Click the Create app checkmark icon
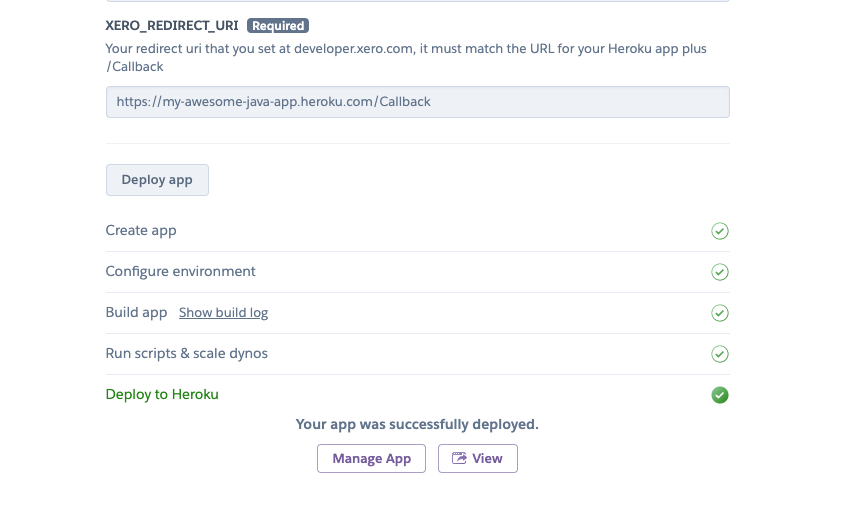This screenshot has width=853, height=507. [720, 231]
